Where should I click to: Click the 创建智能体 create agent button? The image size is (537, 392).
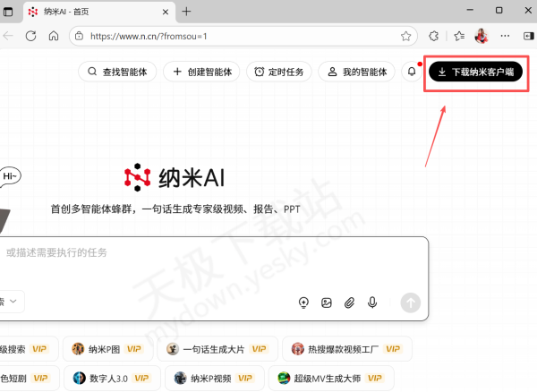click(201, 72)
